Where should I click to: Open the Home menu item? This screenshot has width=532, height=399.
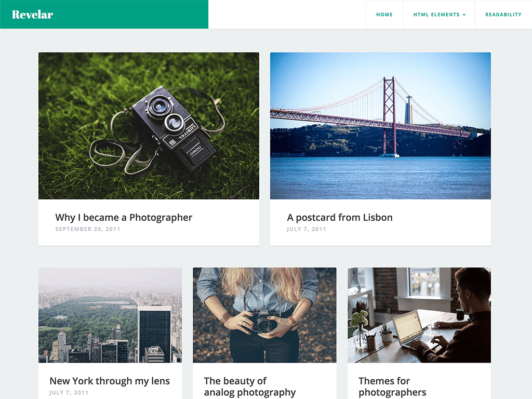384,15
